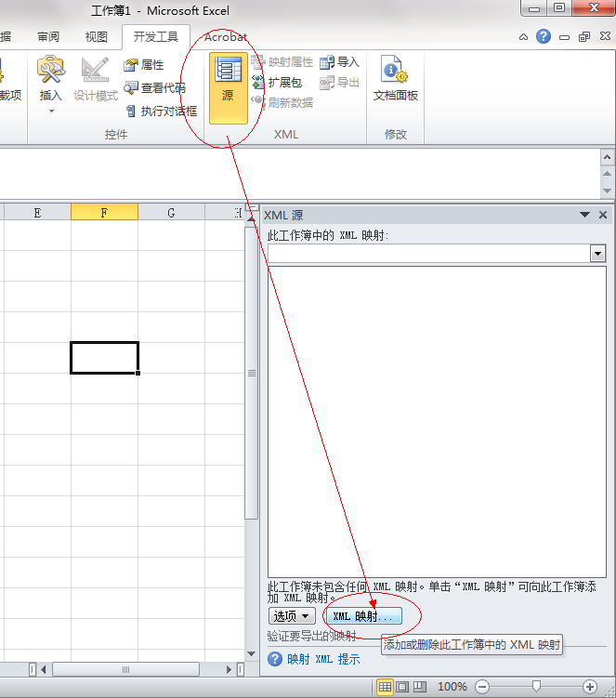Zoom out with the minus button
Image resolution: width=616 pixels, height=698 pixels.
(x=482, y=687)
